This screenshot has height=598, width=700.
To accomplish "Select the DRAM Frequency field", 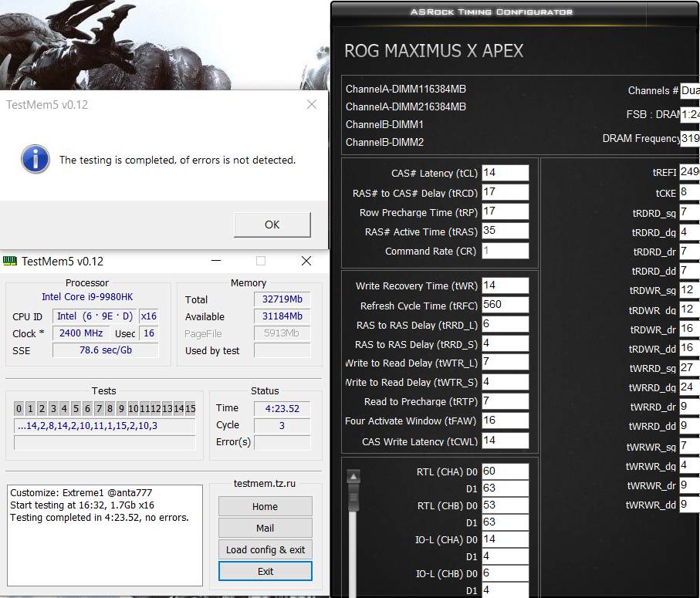I will (x=690, y=138).
